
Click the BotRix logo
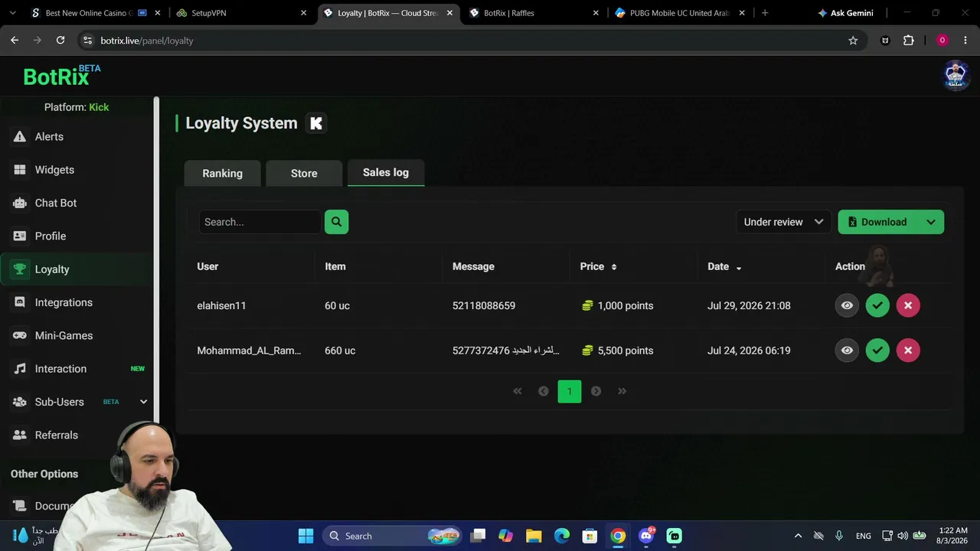(61, 75)
